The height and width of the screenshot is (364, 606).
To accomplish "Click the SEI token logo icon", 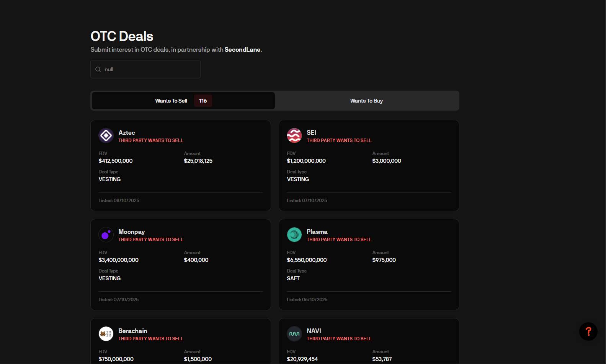I will coord(294,135).
